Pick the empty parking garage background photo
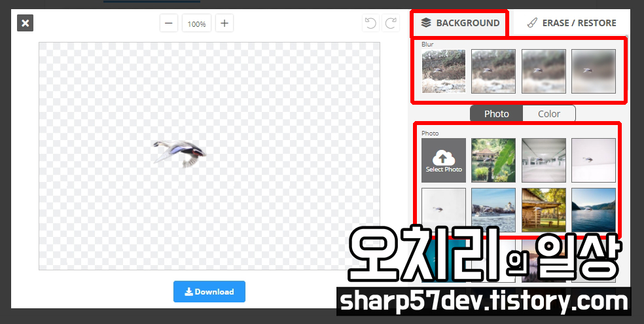 click(x=544, y=160)
